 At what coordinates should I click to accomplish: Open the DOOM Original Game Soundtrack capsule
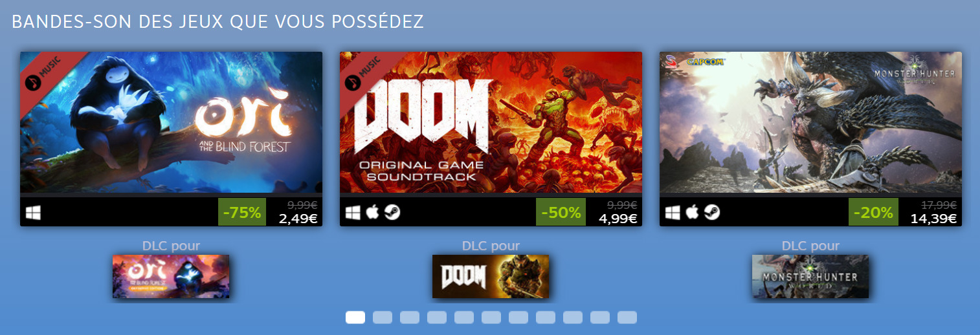tap(491, 122)
